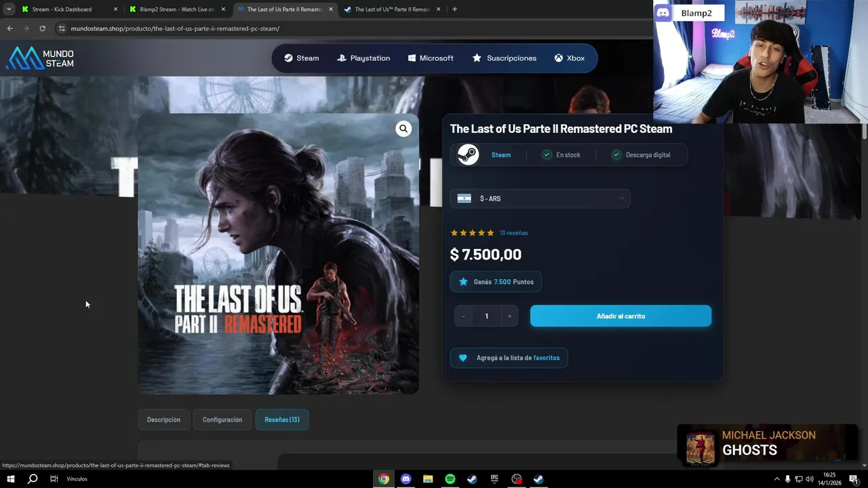Switch to Blamp2 Stream browser tab
This screenshot has width=868, height=488.
coord(177,9)
